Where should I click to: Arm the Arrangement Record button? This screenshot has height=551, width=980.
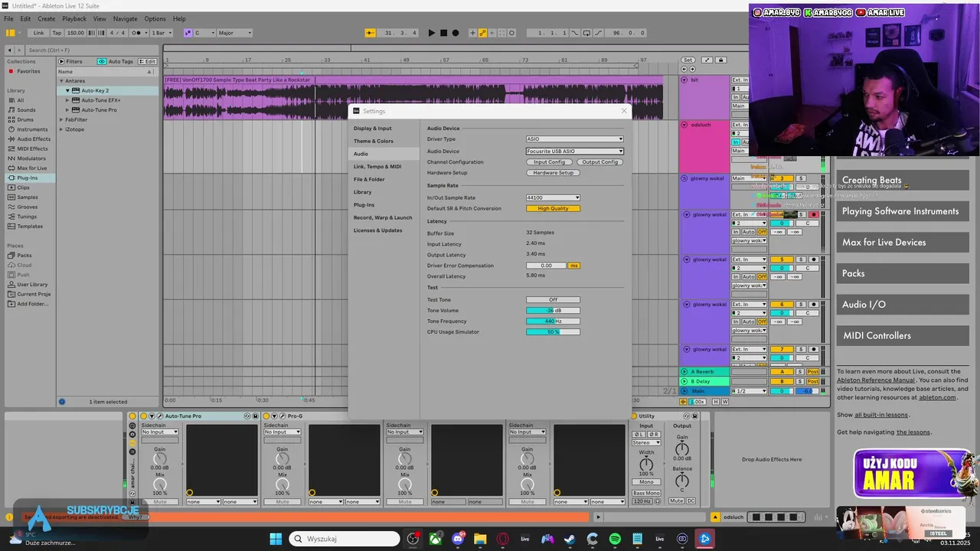456,33
